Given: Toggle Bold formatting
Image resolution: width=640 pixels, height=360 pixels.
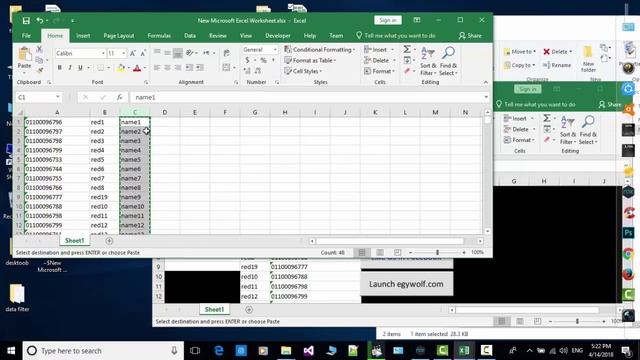Looking at the screenshot, I should tap(60, 68).
